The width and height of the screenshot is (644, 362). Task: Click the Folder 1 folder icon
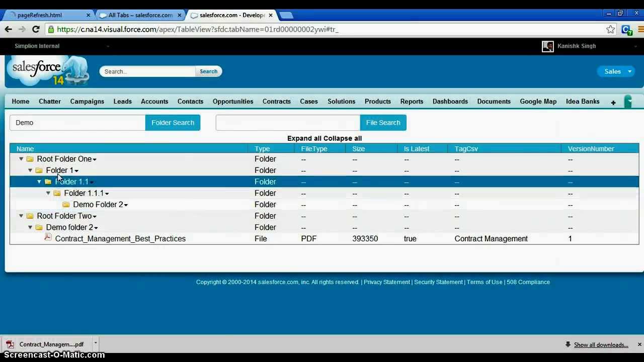[x=39, y=170]
